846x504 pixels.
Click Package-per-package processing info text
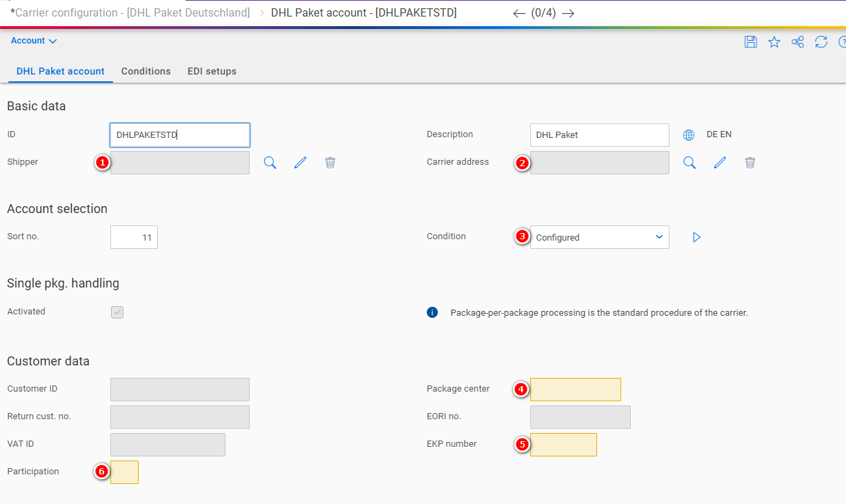point(599,312)
